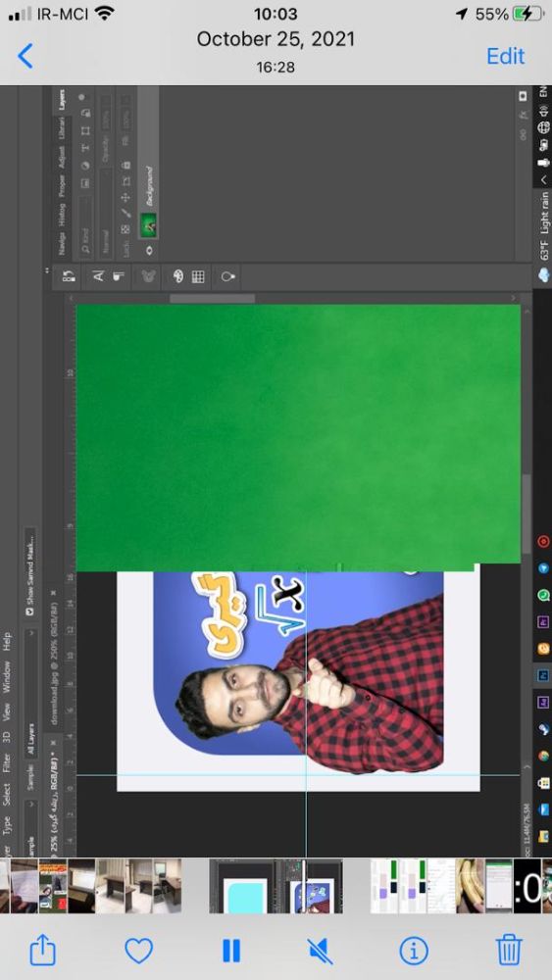Viewport: 552px width, 980px height.
Task: Open the layer fx styles icon
Action: pos(523,115)
